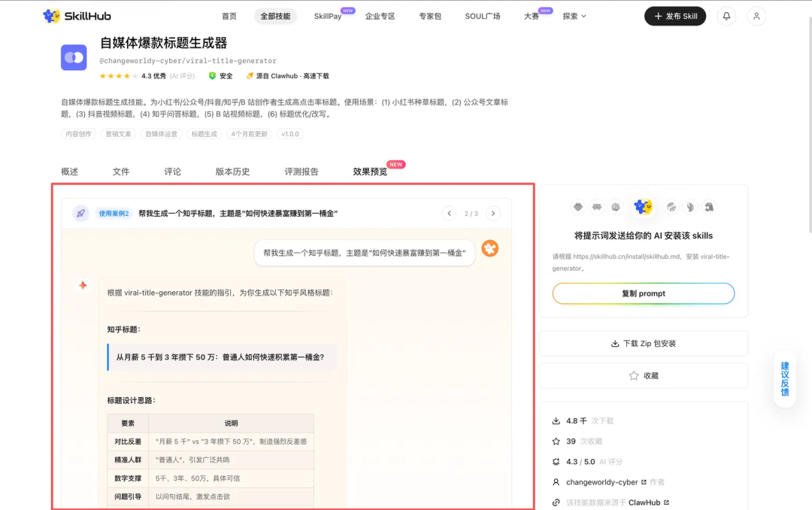Viewport: 812px width, 510px height.
Task: Click the orange user avatar in chat
Action: coord(490,248)
